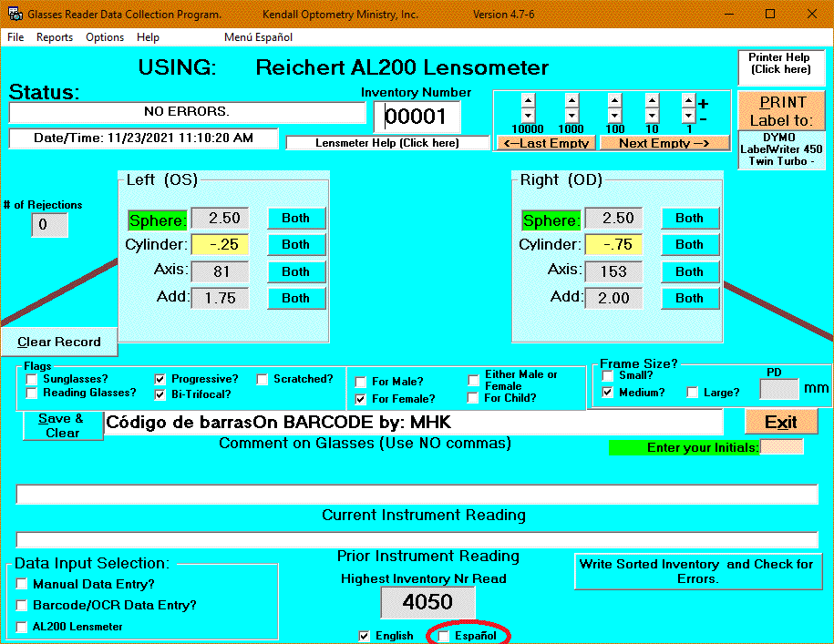Click Both next to Right Sphere
The width and height of the screenshot is (834, 644).
tap(689, 219)
